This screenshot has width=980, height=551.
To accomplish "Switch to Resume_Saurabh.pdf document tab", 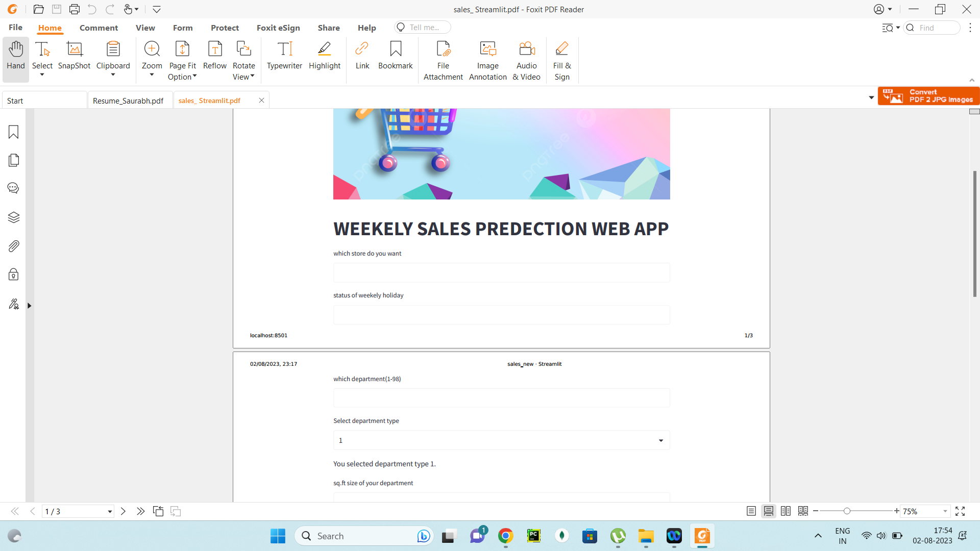I will (x=128, y=101).
